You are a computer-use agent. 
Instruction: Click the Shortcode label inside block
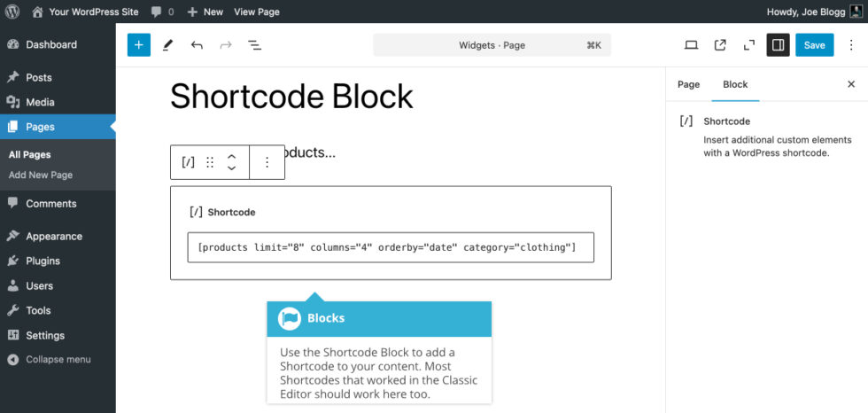231,212
